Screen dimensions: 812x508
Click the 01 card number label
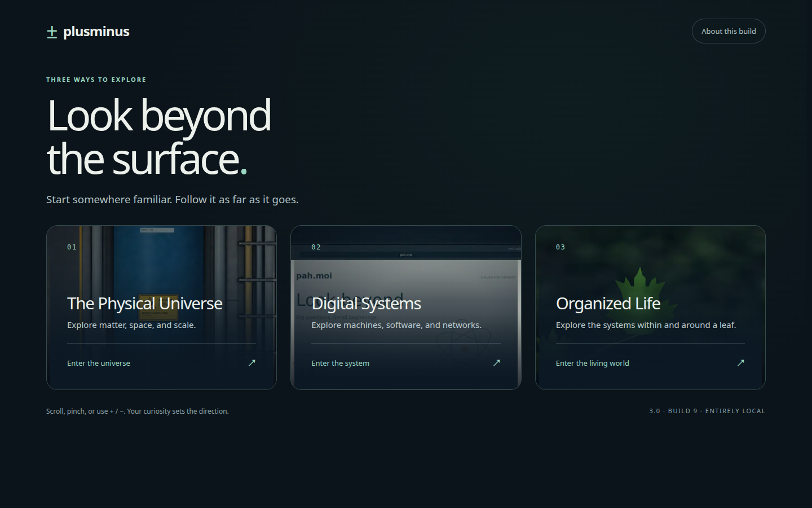click(x=72, y=247)
